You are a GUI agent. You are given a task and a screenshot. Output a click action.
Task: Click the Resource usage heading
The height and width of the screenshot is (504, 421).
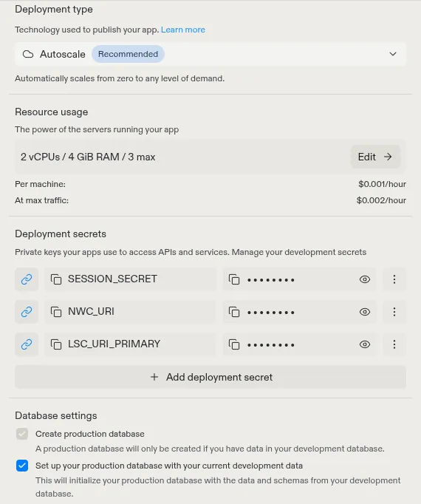[x=52, y=112]
